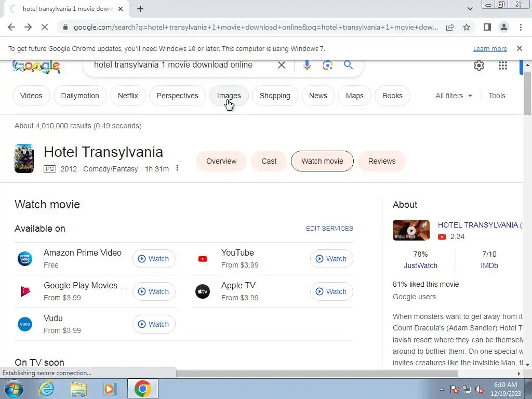Filter results by Videos

31,96
